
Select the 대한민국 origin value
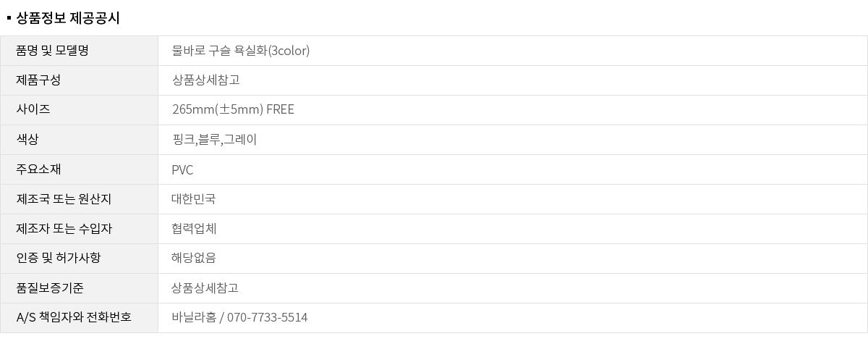coord(193,199)
